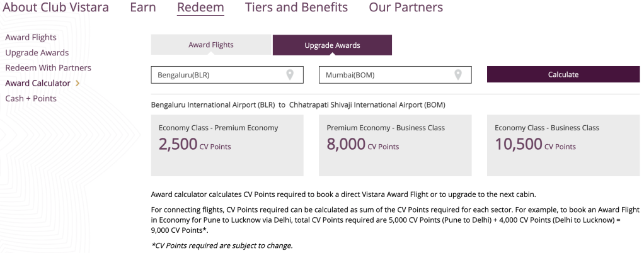Select the Upgrade Awards tab

point(332,45)
